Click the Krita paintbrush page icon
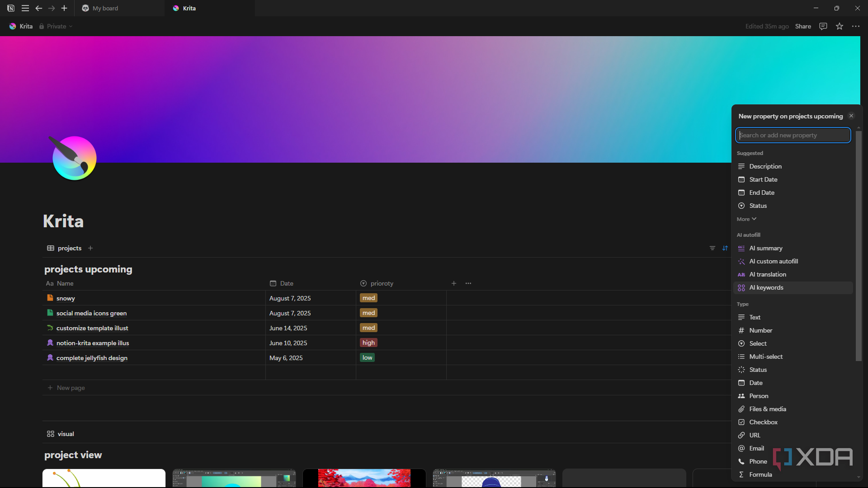This screenshot has height=488, width=868. tap(74, 158)
